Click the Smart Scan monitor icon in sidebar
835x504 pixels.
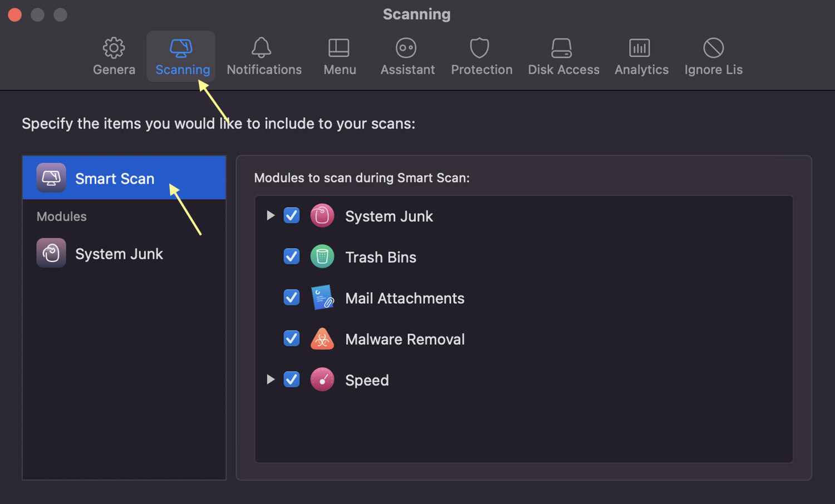[51, 178]
